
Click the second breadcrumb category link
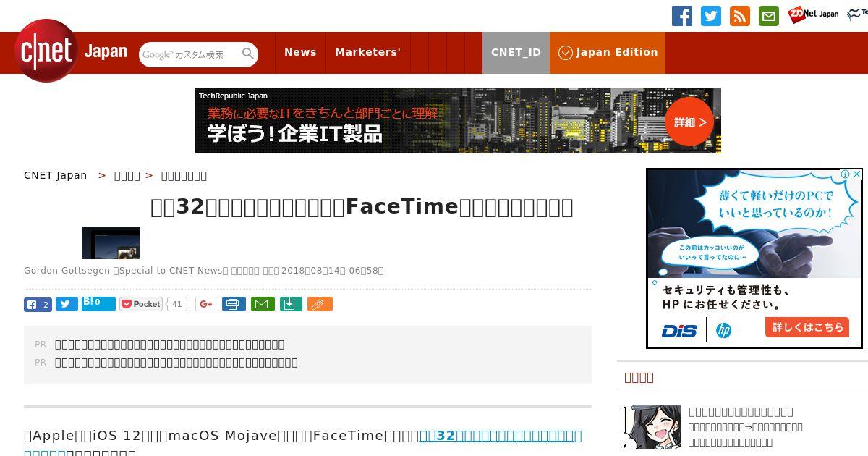click(x=127, y=175)
